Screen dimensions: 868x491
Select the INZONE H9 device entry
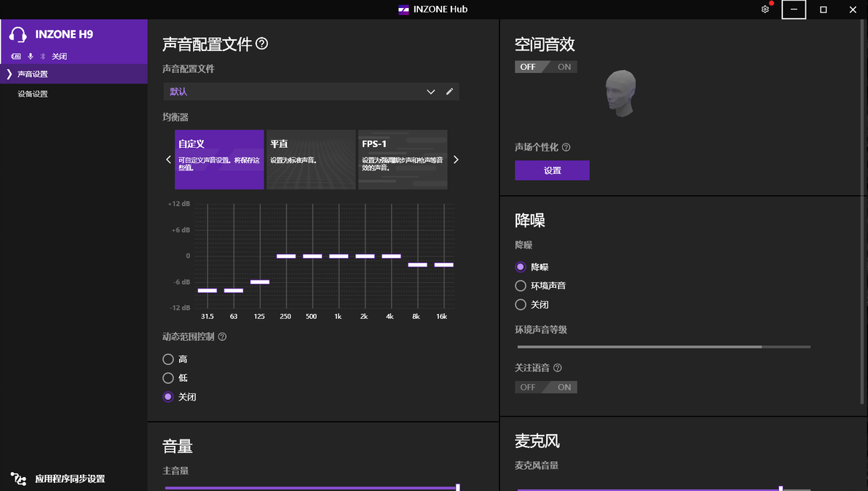(x=74, y=42)
